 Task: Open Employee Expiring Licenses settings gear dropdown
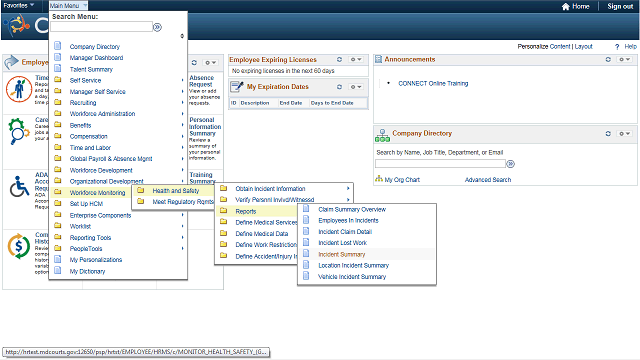pos(356,59)
